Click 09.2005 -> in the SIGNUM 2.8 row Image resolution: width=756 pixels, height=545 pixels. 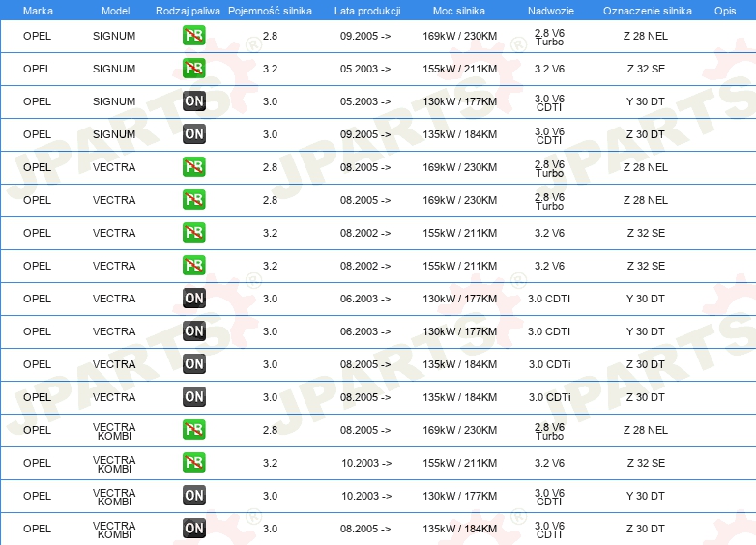365,36
